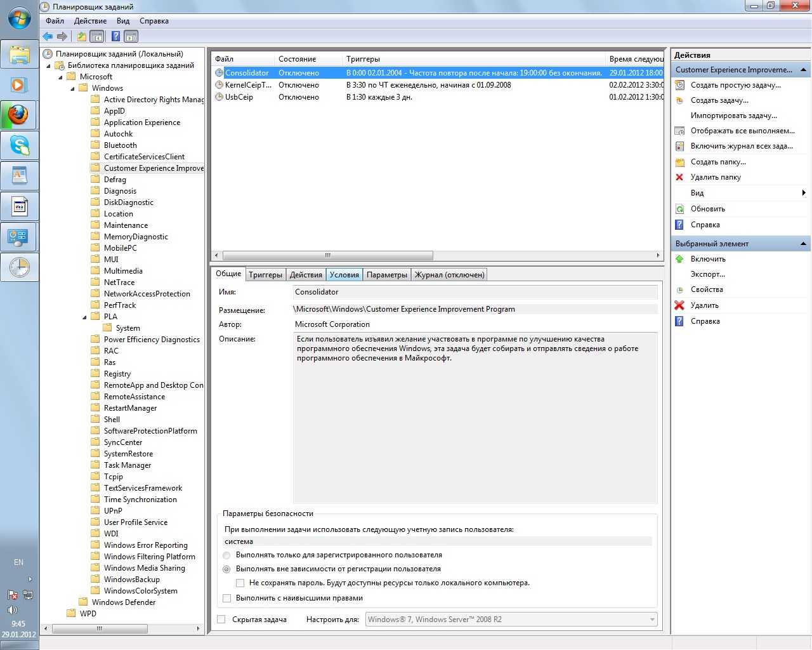Collapse Библиотека планировщика заданий tree node

click(48, 65)
